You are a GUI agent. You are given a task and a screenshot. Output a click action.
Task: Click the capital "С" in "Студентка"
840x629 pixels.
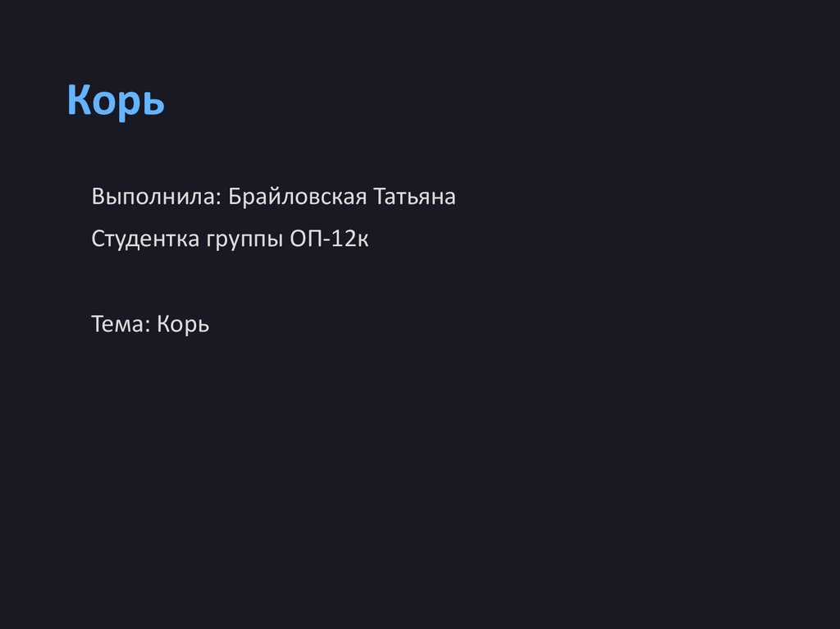(98, 239)
